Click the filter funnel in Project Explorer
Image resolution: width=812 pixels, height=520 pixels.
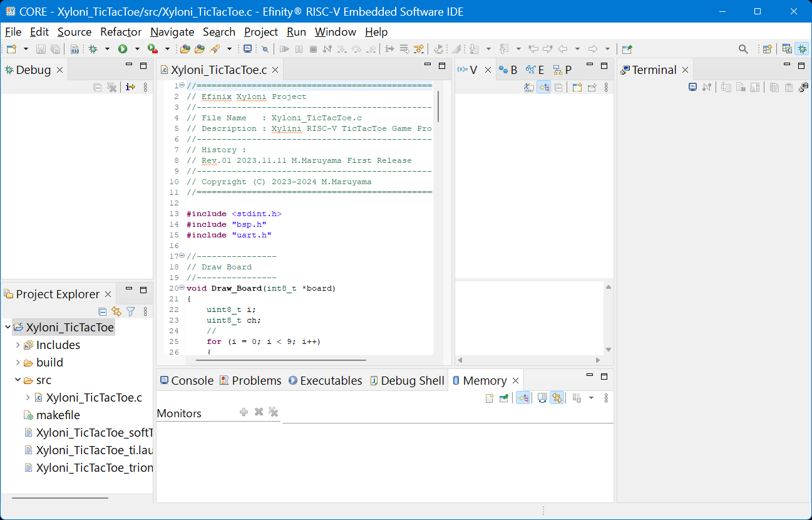tap(130, 311)
